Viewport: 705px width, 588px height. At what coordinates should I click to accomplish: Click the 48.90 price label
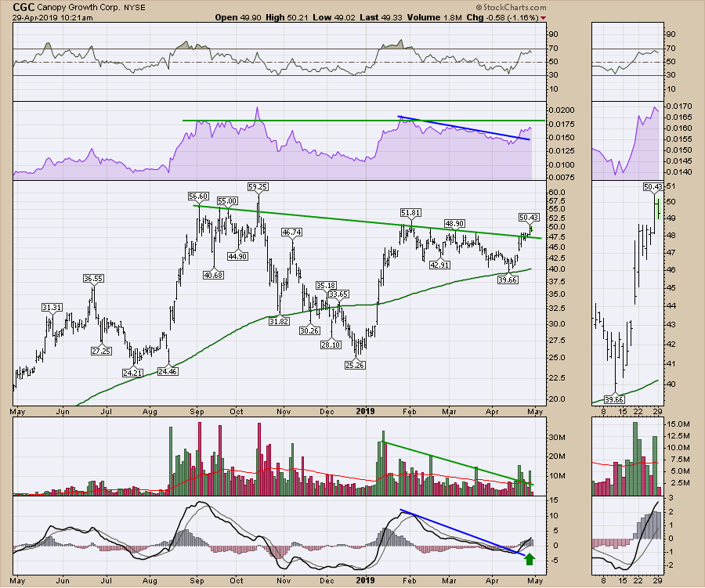(x=454, y=223)
